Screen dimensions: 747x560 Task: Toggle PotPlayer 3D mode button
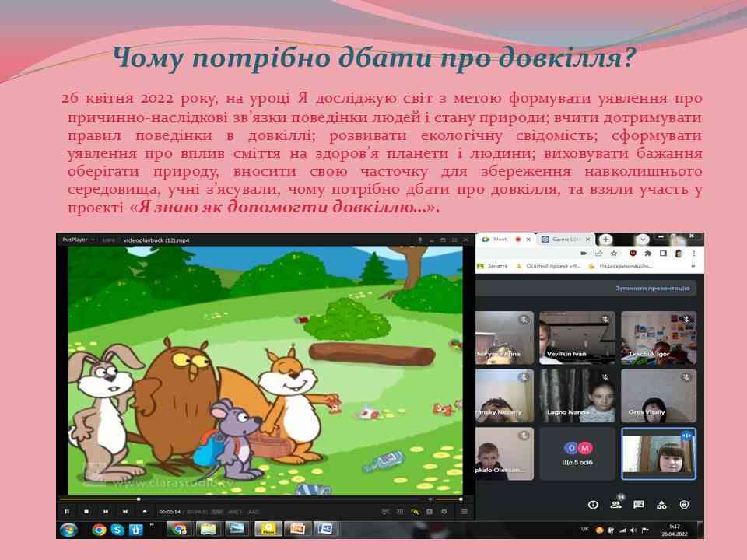(x=400, y=512)
